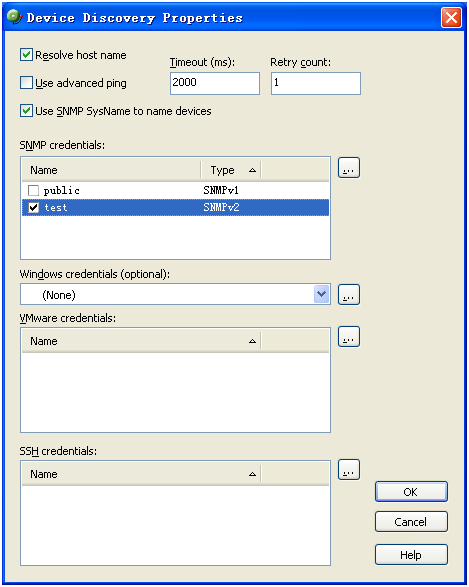The width and height of the screenshot is (469, 587).
Task: Open SSH credentials browse button
Action: [348, 469]
